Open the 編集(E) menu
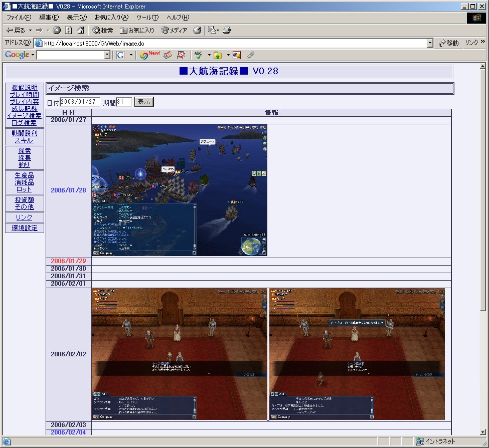The height and width of the screenshot is (448, 489). (49, 18)
